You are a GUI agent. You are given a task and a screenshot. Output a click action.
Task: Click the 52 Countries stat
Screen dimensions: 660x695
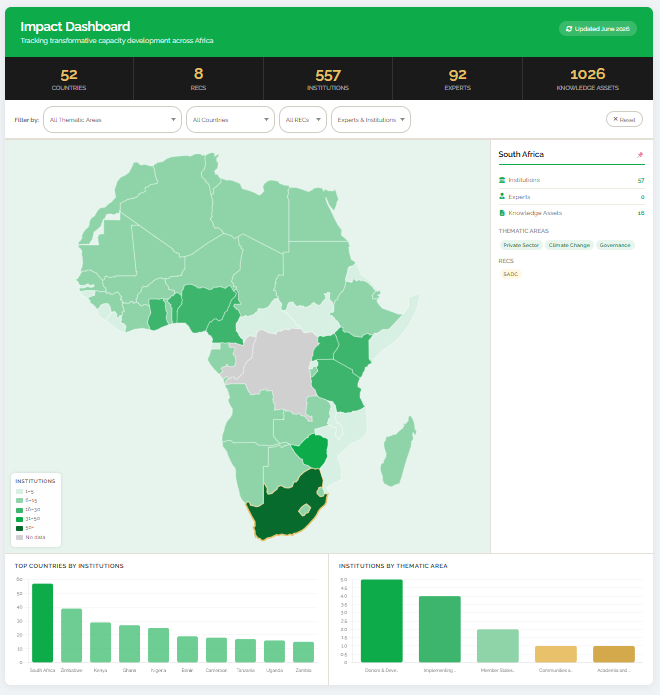69,78
